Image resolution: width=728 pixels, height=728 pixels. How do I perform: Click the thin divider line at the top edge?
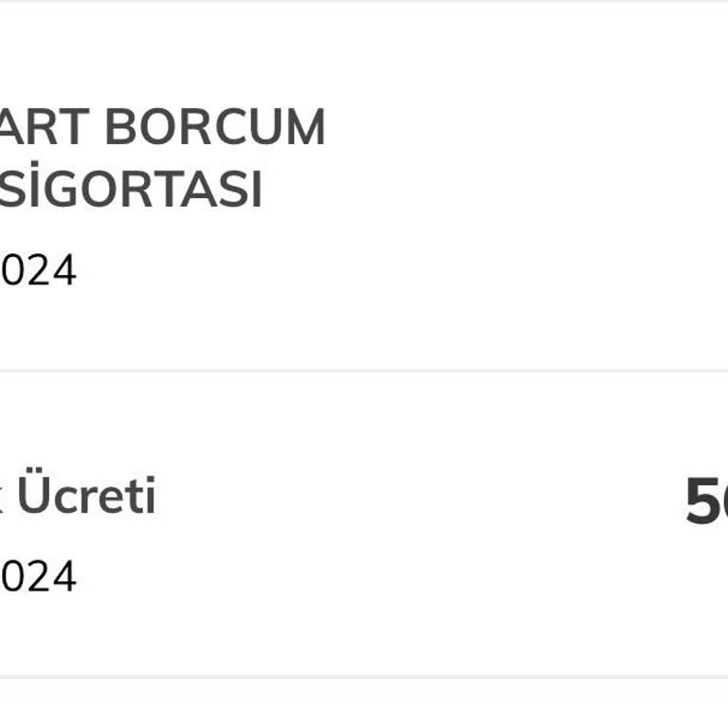coord(364,1)
